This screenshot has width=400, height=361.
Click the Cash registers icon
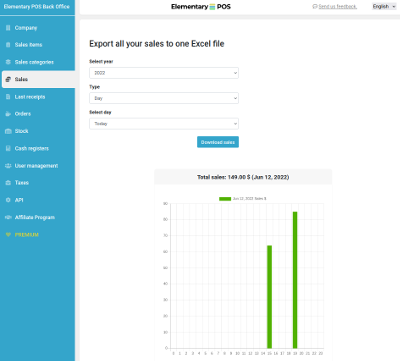pyautogui.click(x=8, y=148)
